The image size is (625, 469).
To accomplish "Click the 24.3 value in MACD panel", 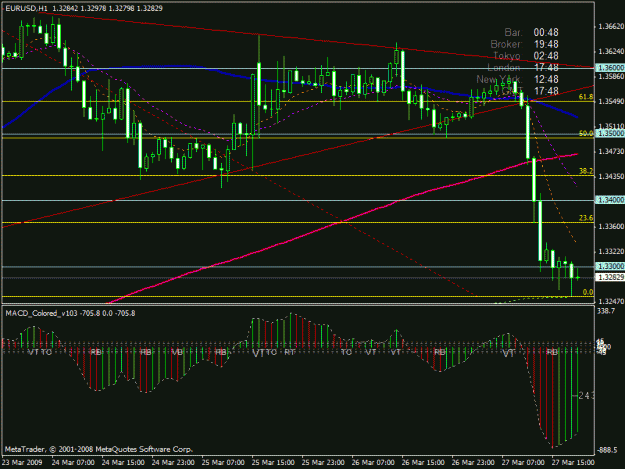I will 586,396.
